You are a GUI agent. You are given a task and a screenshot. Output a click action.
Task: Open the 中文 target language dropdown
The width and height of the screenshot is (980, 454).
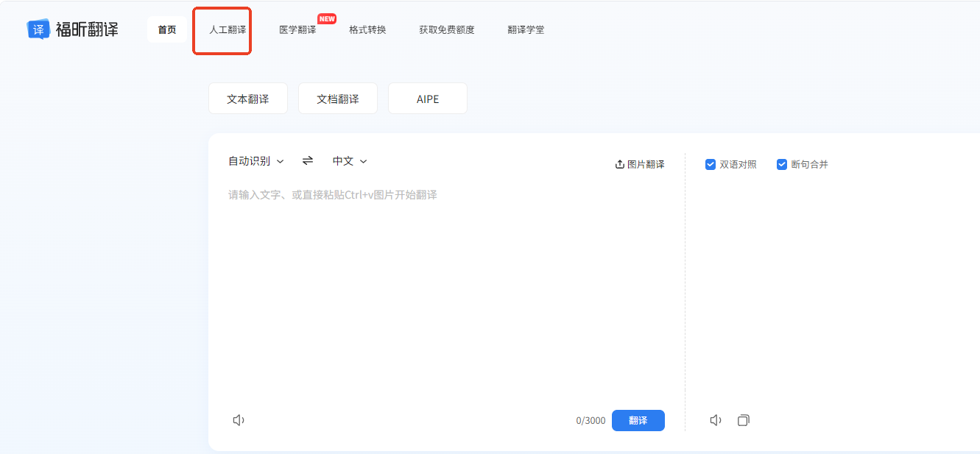pos(350,160)
